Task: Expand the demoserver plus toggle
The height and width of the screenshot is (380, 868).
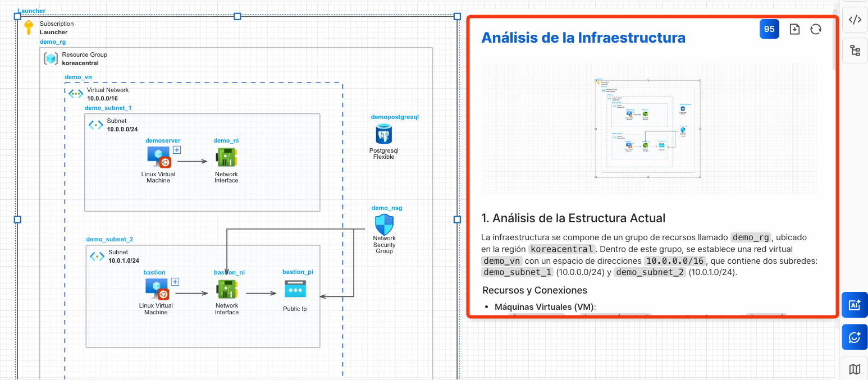Action: coord(177,150)
